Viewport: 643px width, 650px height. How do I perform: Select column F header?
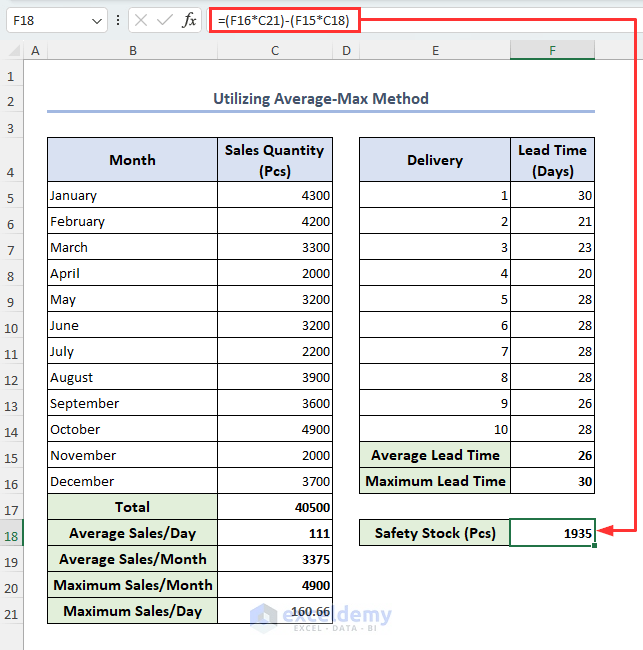(x=552, y=50)
